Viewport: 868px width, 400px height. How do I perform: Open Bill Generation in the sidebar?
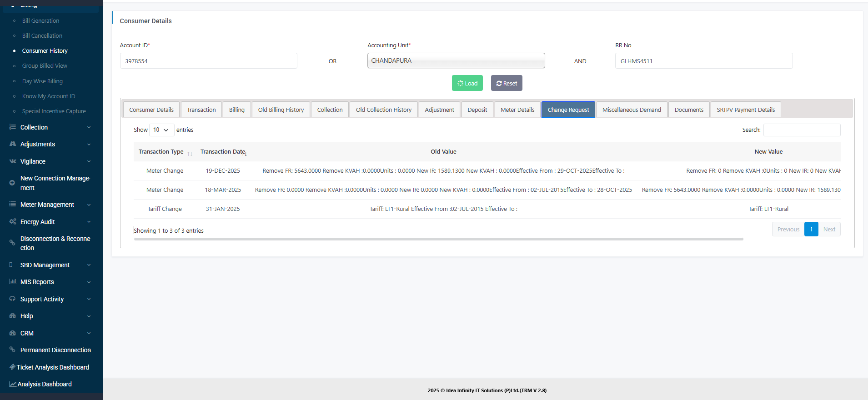click(40, 21)
